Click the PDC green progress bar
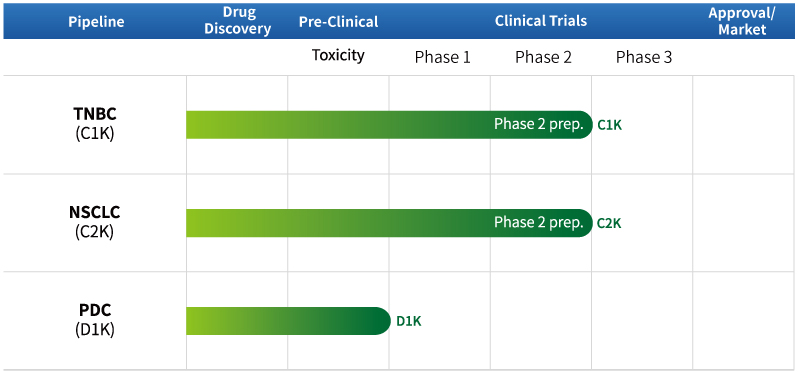798x372 pixels. click(288, 321)
